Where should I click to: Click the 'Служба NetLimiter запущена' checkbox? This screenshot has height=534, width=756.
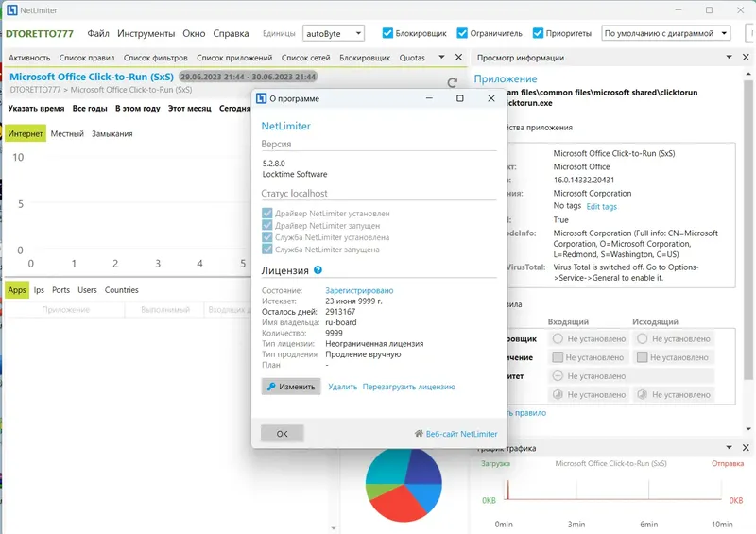coord(266,249)
